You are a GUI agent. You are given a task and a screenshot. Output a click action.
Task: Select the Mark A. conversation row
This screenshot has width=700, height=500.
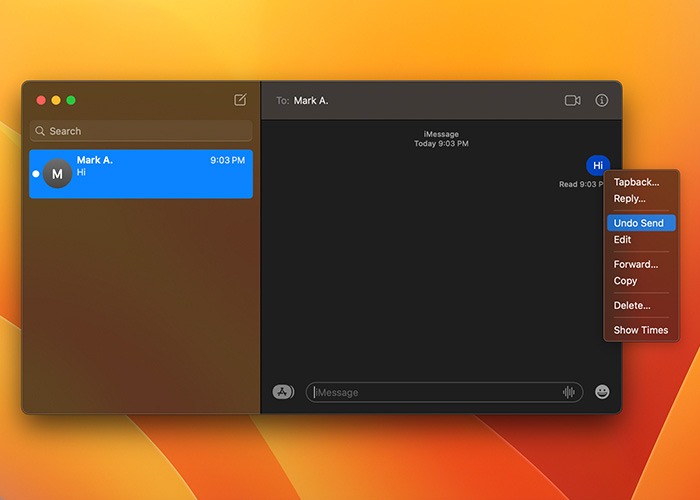(141, 174)
